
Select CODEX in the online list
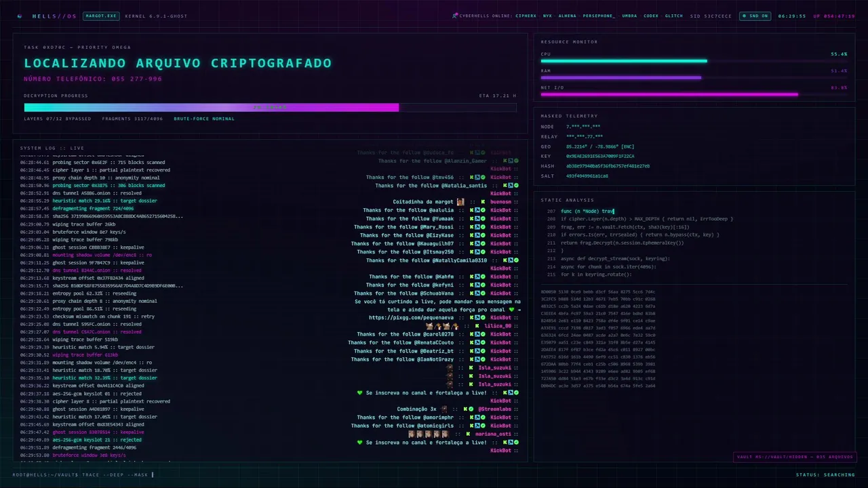[651, 16]
